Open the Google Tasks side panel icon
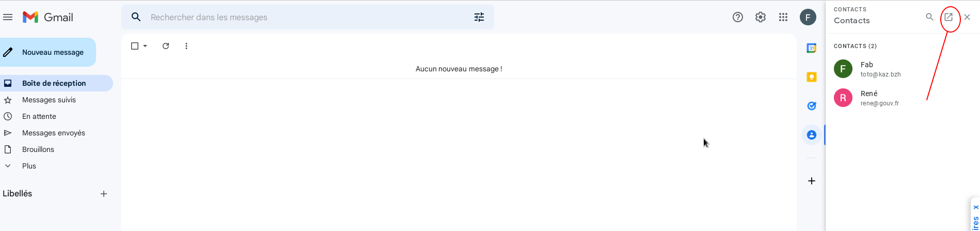 (811, 106)
